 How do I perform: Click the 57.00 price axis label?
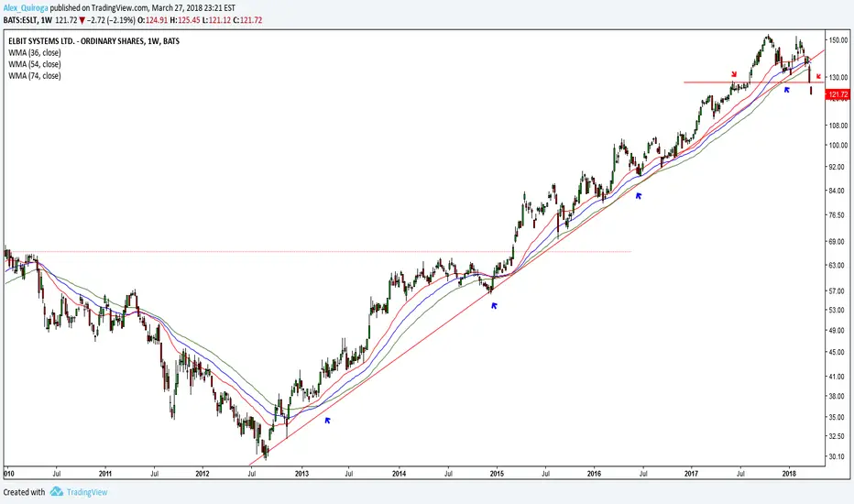click(x=838, y=291)
